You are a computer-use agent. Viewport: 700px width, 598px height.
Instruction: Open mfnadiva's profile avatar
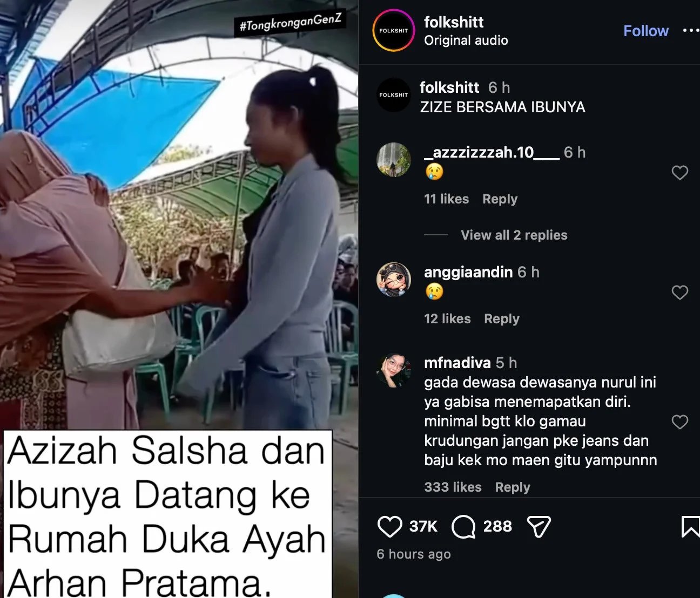[x=394, y=371]
